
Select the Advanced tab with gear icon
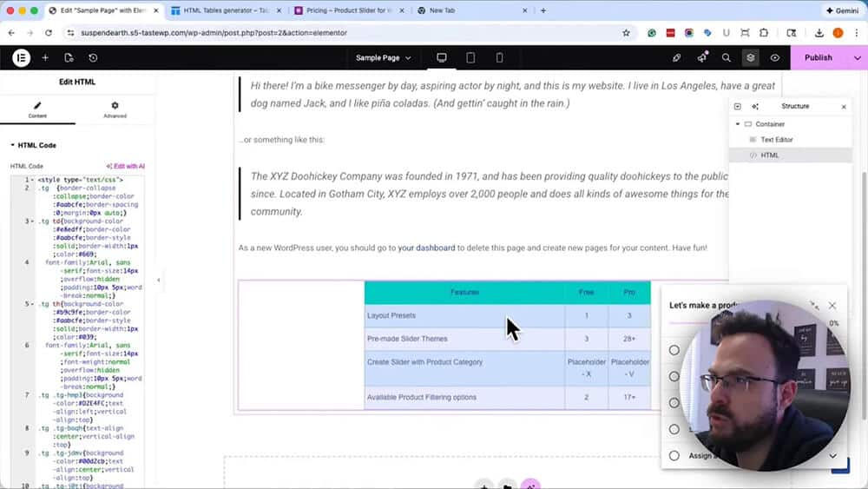tap(115, 109)
